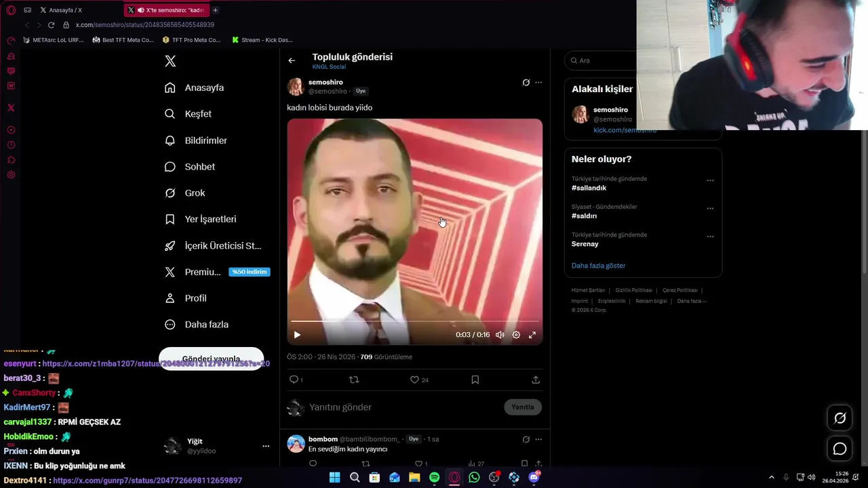Open Grok from the sidebar

(184, 193)
